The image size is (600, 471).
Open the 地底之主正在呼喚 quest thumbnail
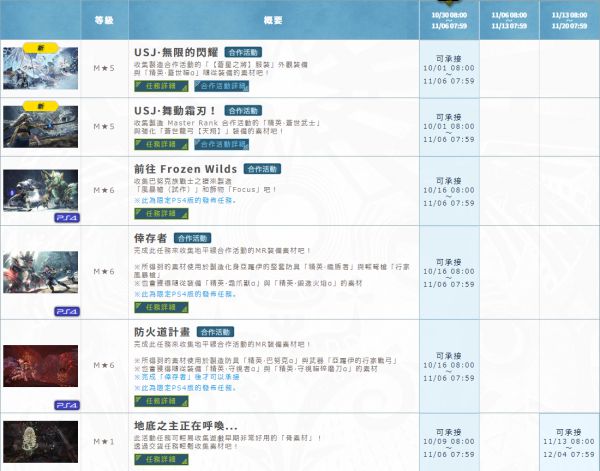[39, 441]
